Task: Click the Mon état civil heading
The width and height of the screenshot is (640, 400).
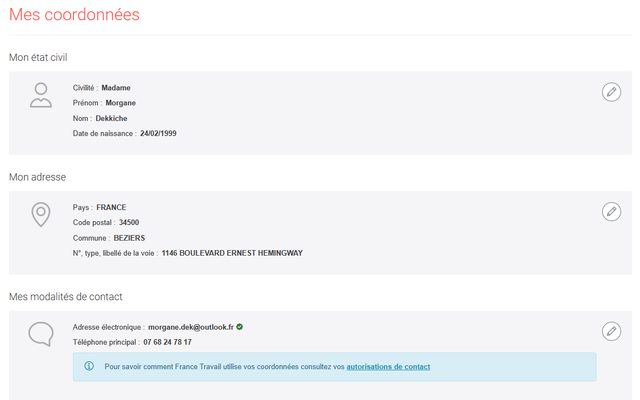Action: click(38, 58)
